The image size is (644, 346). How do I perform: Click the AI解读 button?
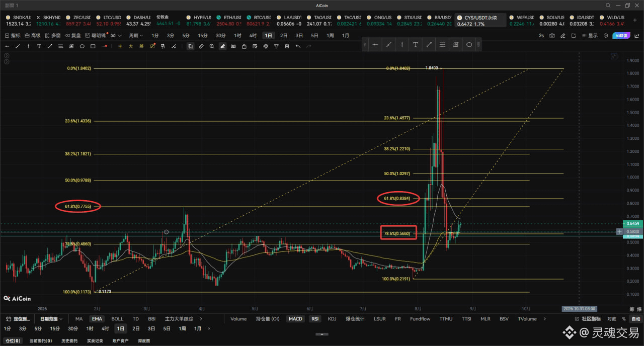[x=622, y=36]
